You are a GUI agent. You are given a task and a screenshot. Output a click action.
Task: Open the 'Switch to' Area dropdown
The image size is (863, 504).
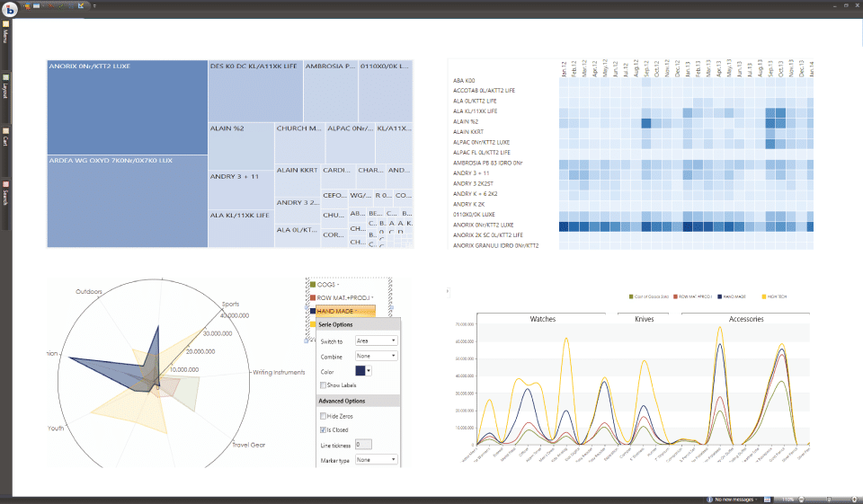[x=376, y=341]
